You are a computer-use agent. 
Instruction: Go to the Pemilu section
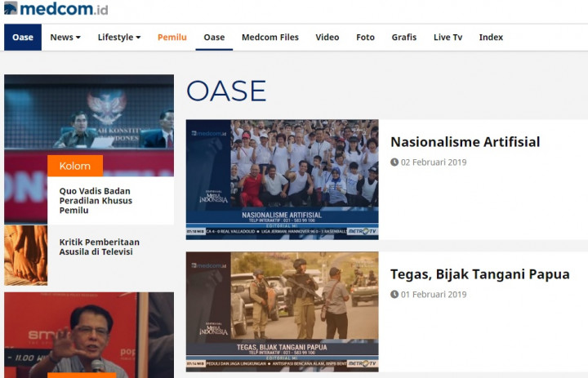[172, 38]
